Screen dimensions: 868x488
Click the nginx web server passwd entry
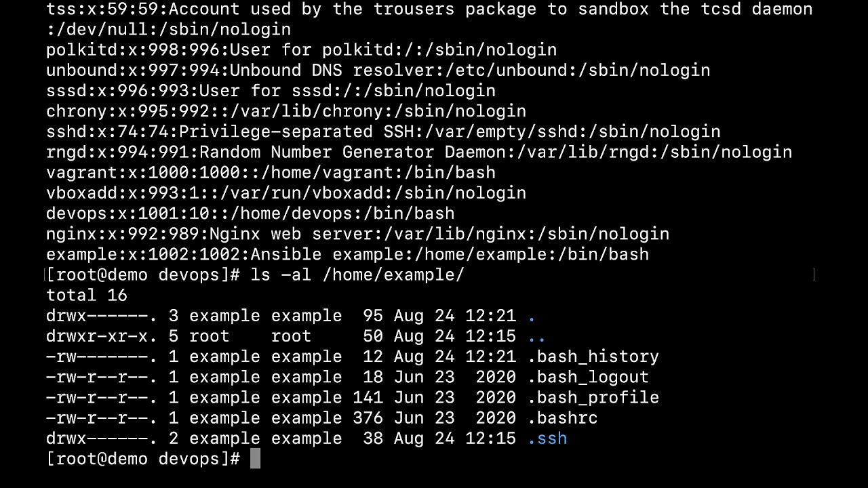click(357, 234)
